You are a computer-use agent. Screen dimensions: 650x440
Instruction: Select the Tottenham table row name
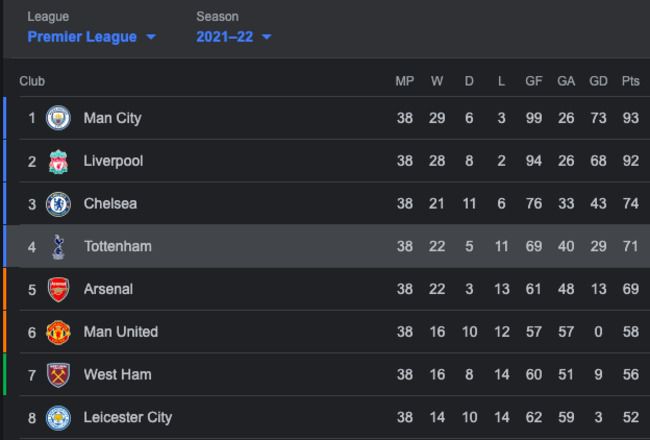(x=118, y=246)
